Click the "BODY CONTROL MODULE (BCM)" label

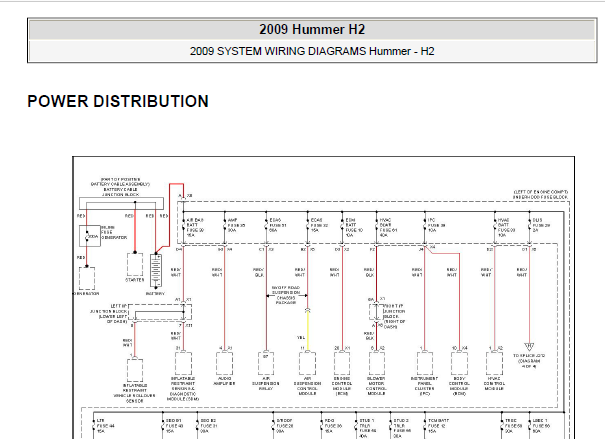coord(459,386)
